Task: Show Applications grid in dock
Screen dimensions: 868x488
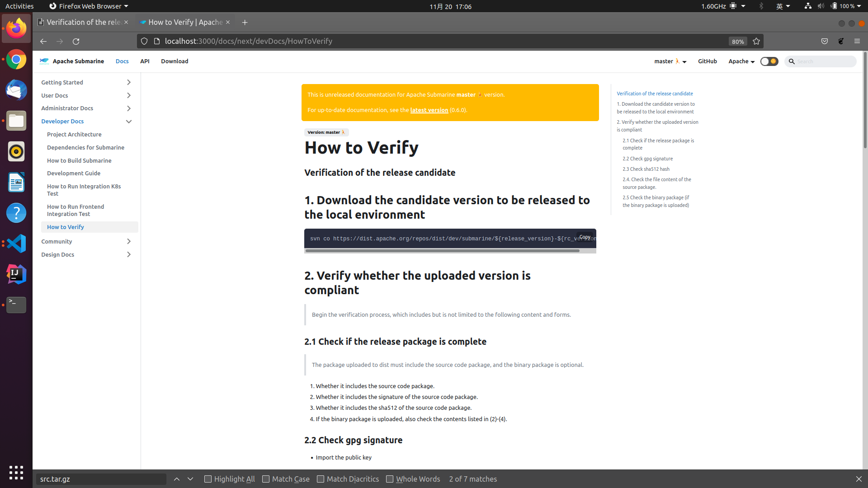Action: [x=16, y=473]
